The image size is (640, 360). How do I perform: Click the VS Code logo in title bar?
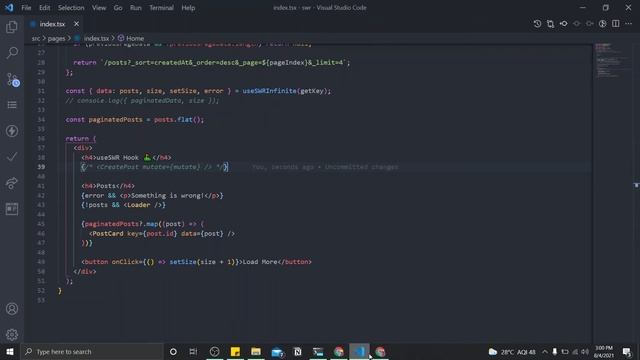9,7
